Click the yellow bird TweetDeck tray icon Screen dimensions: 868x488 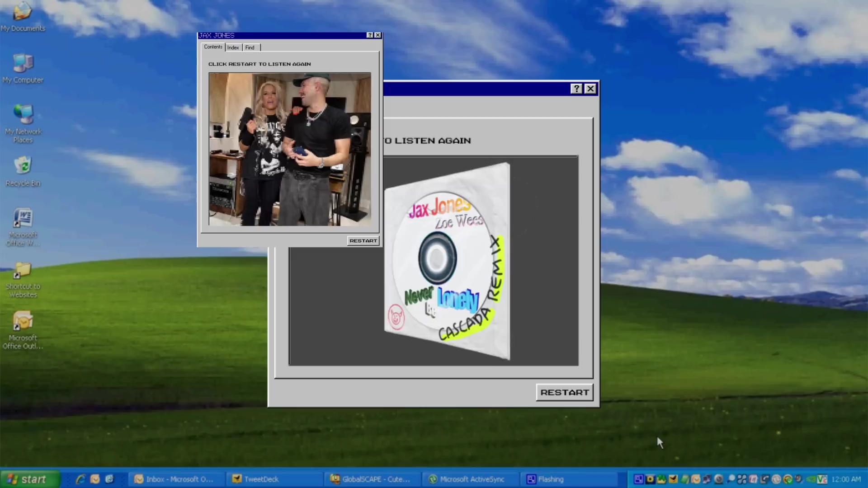673,479
